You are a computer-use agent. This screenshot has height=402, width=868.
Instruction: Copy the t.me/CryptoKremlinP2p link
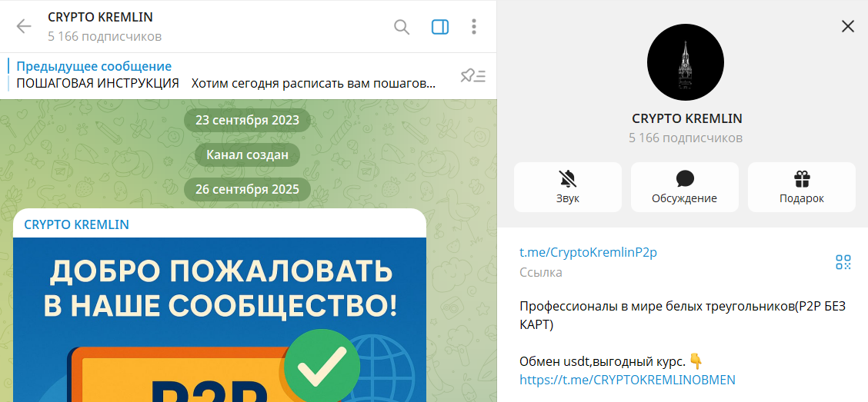pyautogui.click(x=588, y=253)
